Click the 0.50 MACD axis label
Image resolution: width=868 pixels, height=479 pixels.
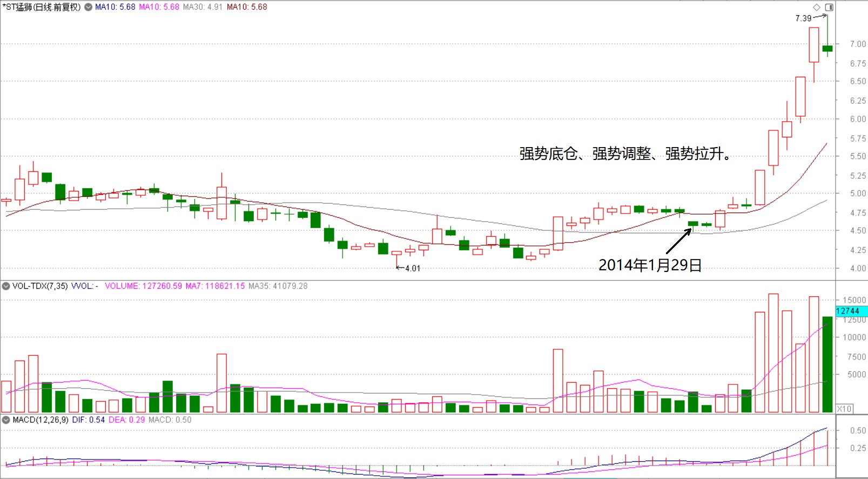(858, 430)
